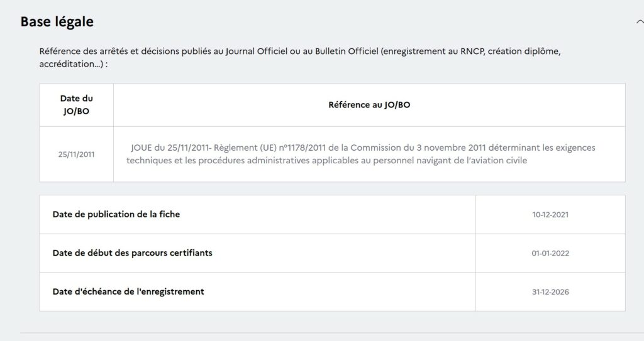Select the Date de publication de la fiche label
The image size is (644, 341).
pos(116,214)
